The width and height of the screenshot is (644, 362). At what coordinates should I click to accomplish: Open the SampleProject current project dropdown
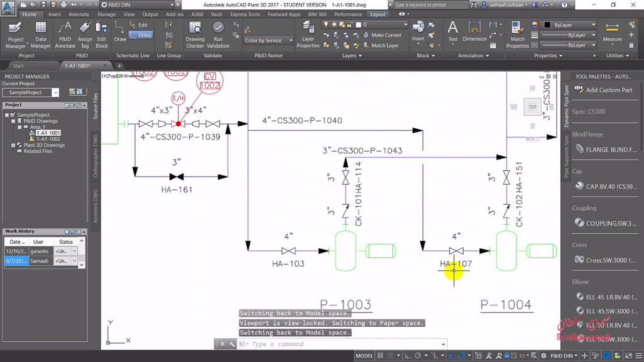(x=30, y=92)
